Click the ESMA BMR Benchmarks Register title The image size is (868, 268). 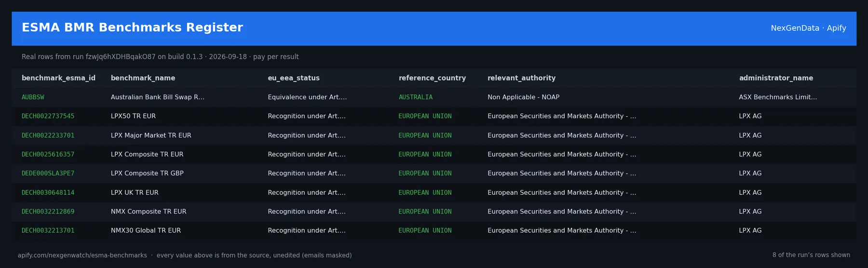(132, 28)
